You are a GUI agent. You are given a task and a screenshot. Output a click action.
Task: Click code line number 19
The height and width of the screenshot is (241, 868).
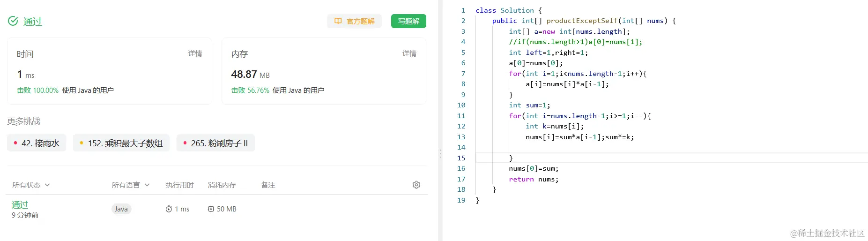(461, 200)
